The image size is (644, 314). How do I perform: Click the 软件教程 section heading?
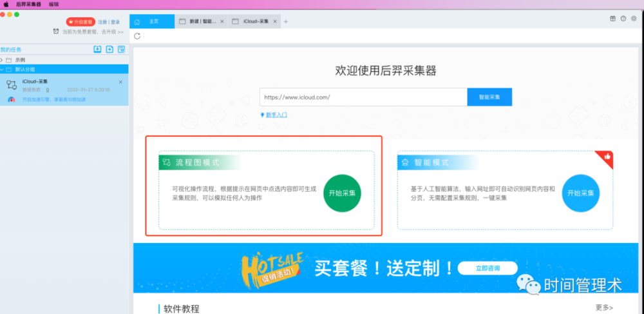(182, 309)
